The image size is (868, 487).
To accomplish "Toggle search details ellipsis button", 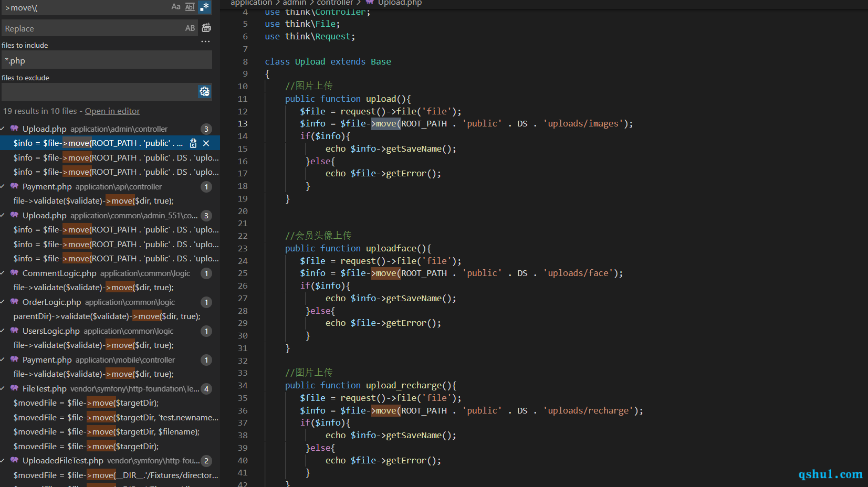I will 205,41.
